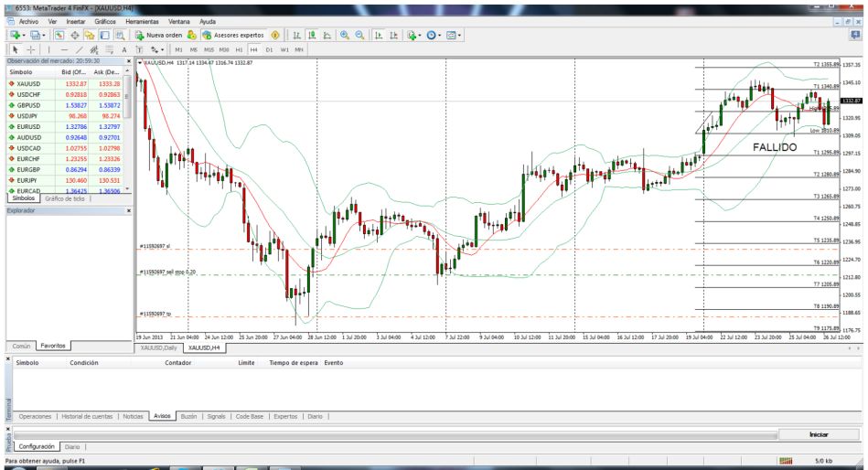Switch to the D1 timeframe
The width and height of the screenshot is (868, 470).
point(270,48)
